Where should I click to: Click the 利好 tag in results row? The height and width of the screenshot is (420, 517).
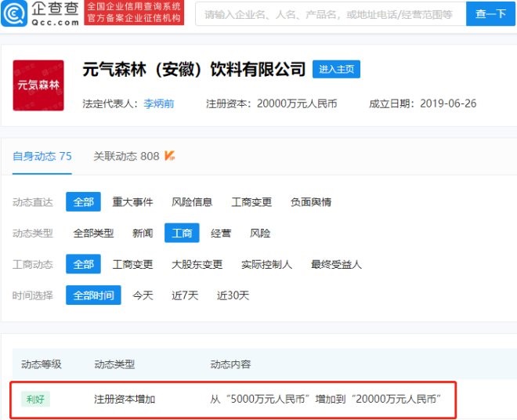point(35,399)
